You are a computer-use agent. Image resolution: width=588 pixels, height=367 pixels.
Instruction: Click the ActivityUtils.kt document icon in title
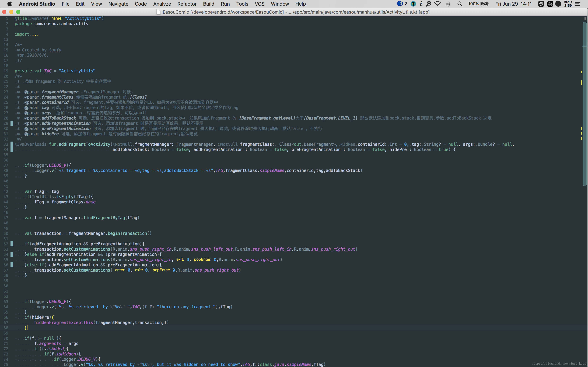[158, 12]
